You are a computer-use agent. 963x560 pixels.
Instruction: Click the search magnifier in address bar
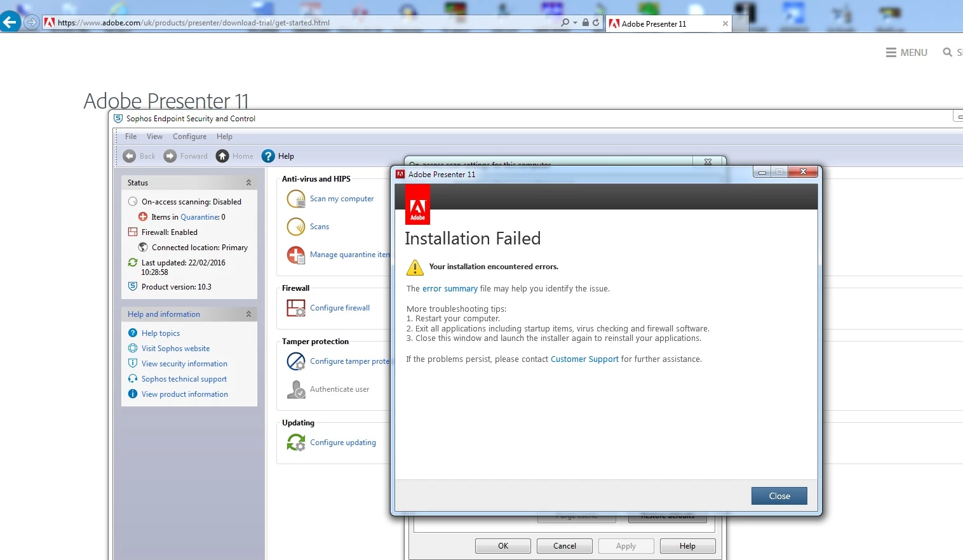pyautogui.click(x=565, y=22)
